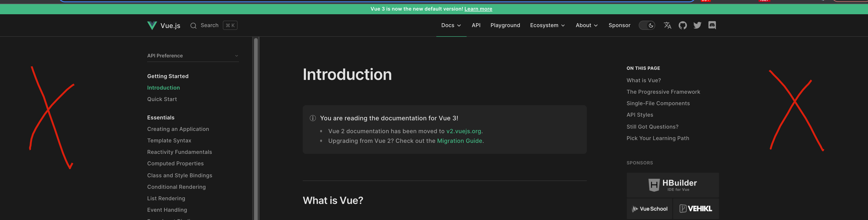The image size is (868, 220).
Task: Expand the About dropdown
Action: pos(586,25)
